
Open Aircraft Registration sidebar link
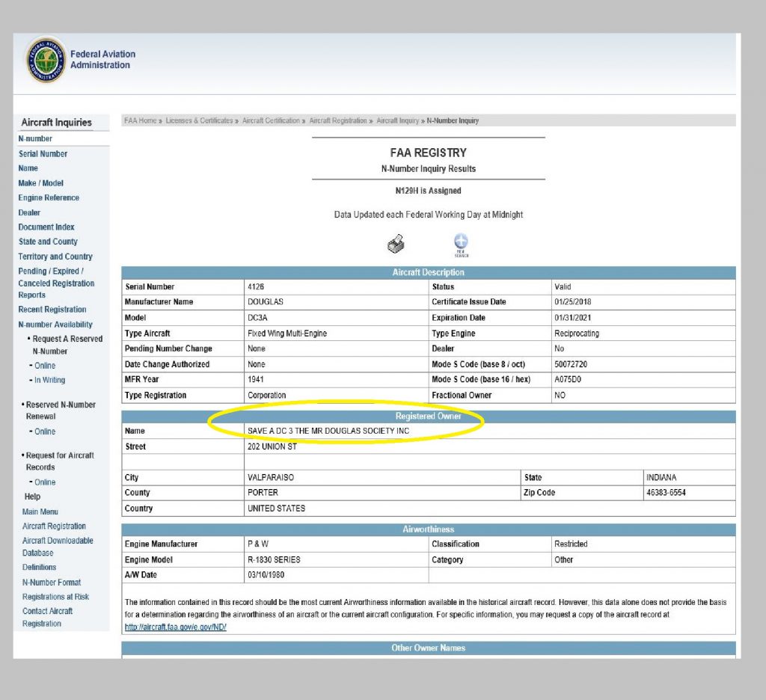[x=54, y=526]
